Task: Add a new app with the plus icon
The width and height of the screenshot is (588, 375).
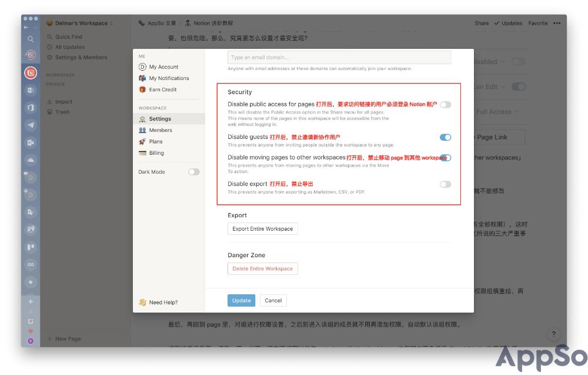Action: pos(31,301)
